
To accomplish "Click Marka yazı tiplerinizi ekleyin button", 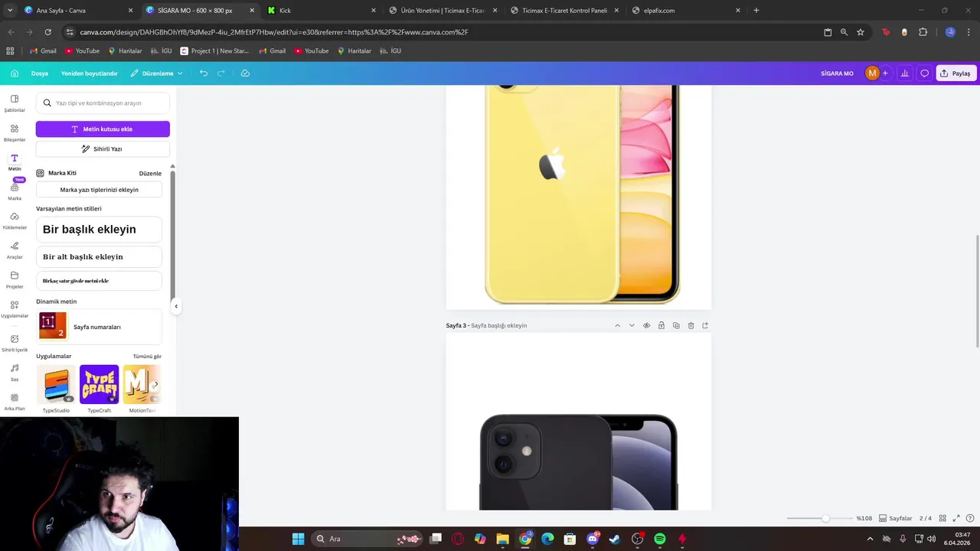I will coord(100,190).
